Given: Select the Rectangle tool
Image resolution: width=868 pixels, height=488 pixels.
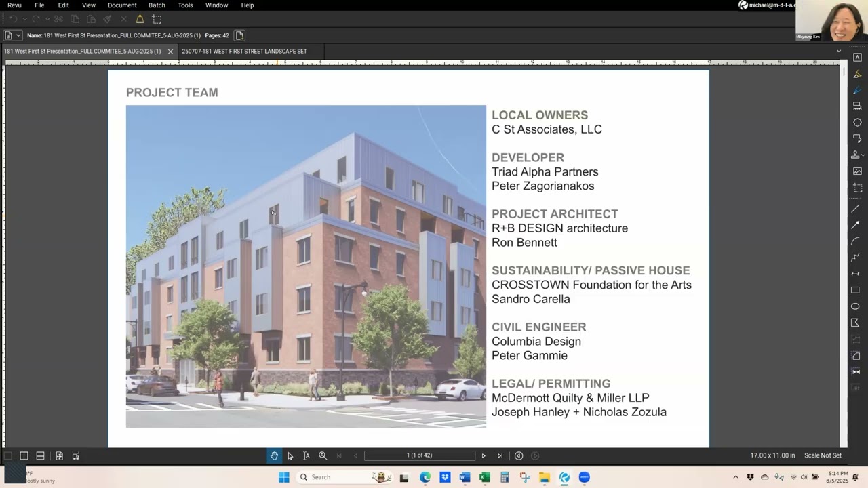Looking at the screenshot, I should point(856,290).
